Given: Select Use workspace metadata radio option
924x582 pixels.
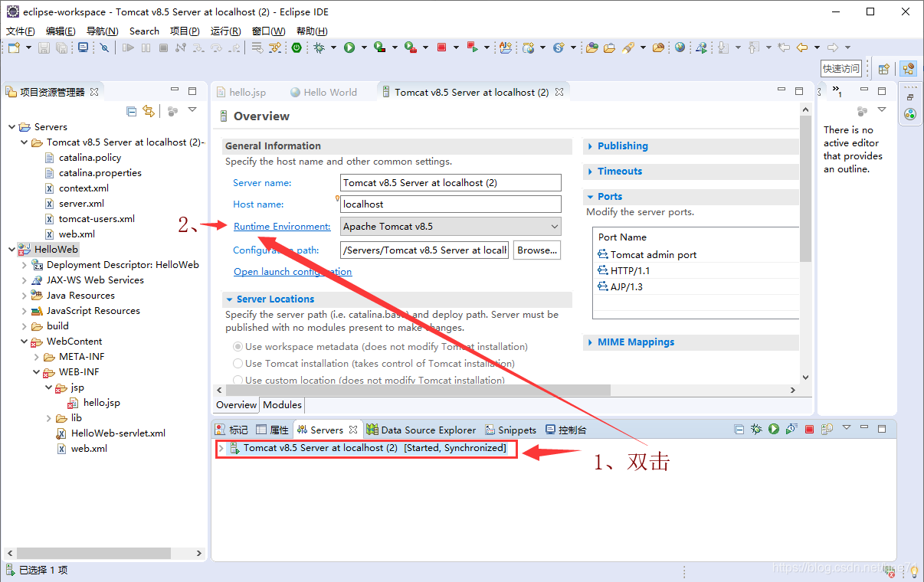Looking at the screenshot, I should (x=238, y=347).
